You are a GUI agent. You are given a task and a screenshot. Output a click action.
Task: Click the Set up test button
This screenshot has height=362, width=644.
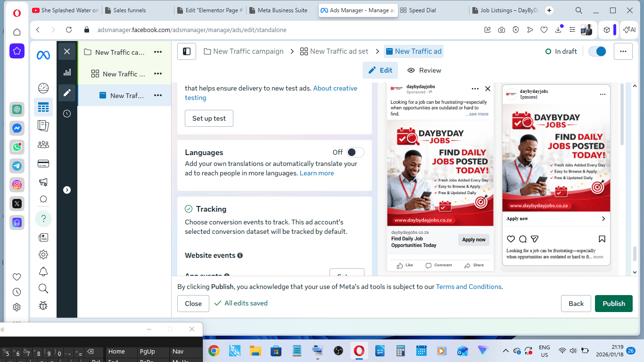209,118
